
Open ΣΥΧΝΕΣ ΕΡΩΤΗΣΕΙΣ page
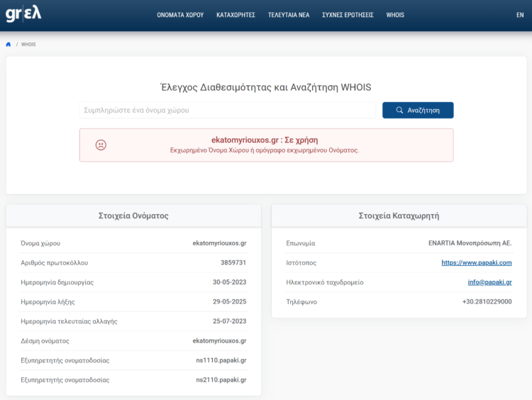point(348,15)
